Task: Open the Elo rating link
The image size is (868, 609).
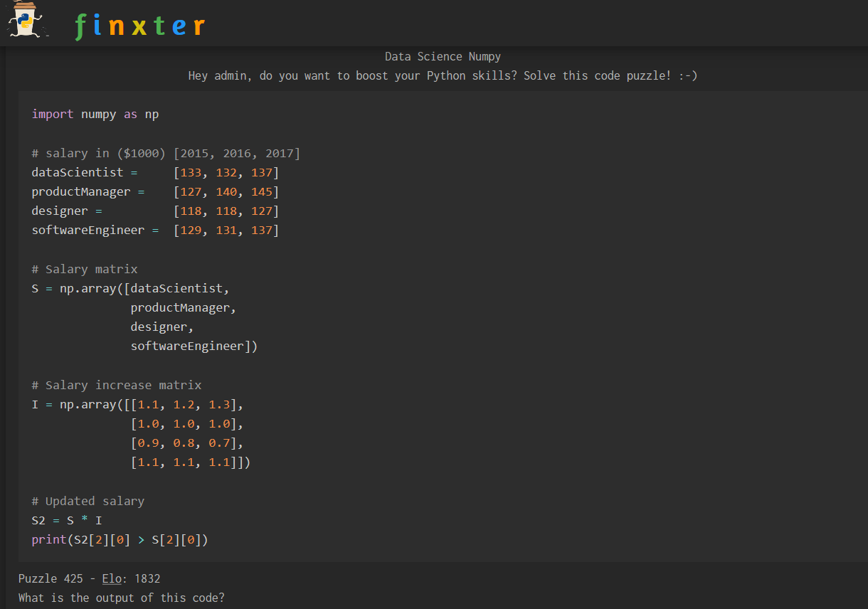Action: click(112, 578)
